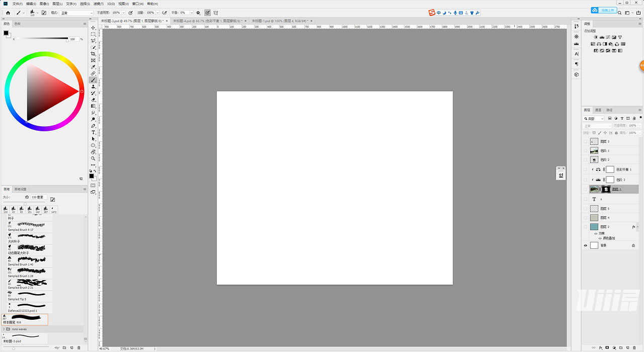Toggle the 颜色叠加 effect eye icon

pos(600,238)
